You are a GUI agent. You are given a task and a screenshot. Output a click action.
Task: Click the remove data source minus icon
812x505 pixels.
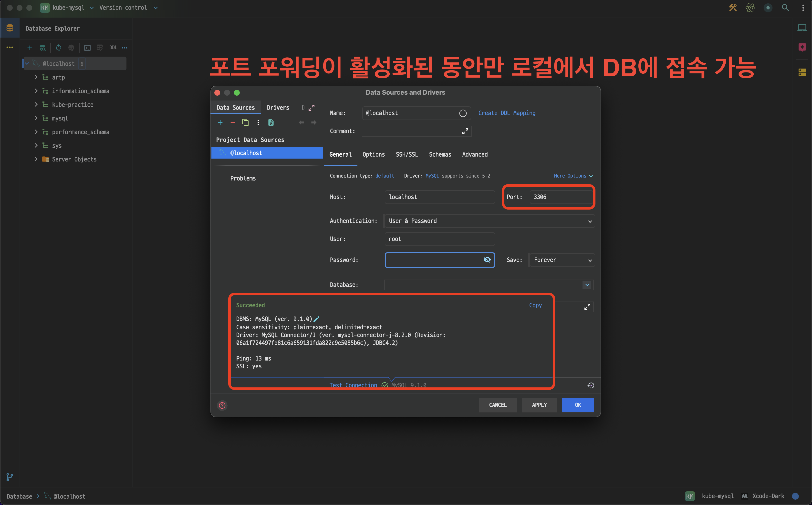(x=233, y=122)
